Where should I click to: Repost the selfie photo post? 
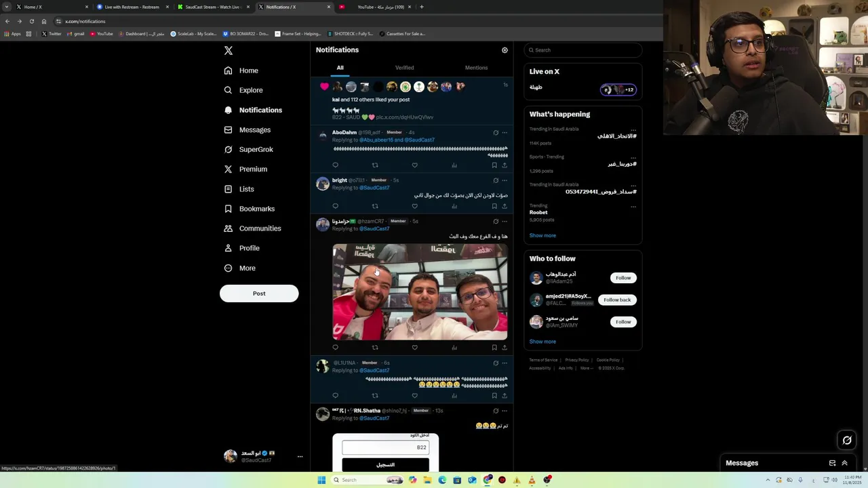(375, 347)
